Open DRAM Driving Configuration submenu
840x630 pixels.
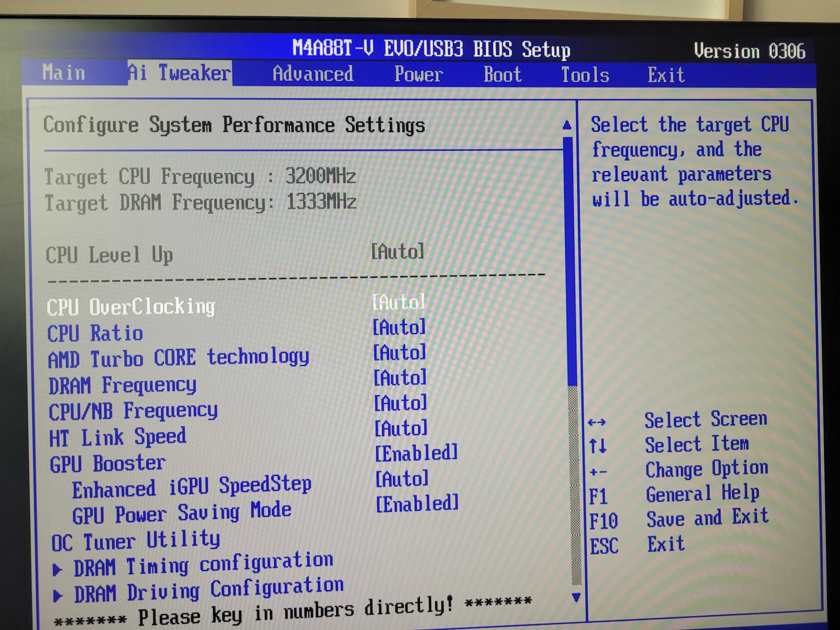pos(209,590)
